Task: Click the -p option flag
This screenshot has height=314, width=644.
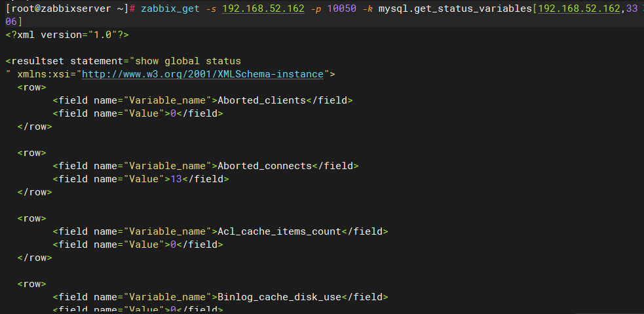Action: pos(316,9)
